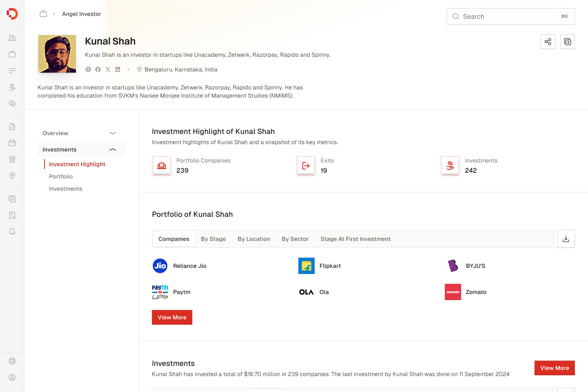Open the location pin icon in sidebar
Image resolution: width=588 pixels, height=392 pixels.
tap(12, 176)
